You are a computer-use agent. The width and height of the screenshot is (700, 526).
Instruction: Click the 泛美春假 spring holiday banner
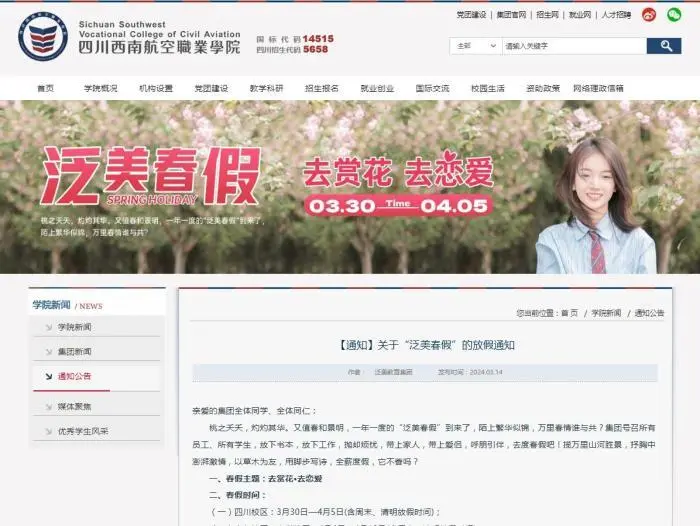[x=350, y=187]
